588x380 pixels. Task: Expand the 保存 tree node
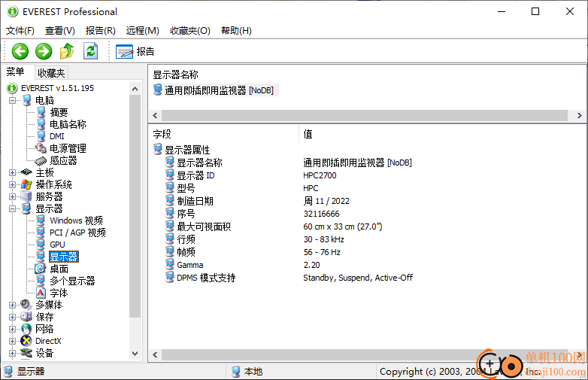[x=12, y=317]
